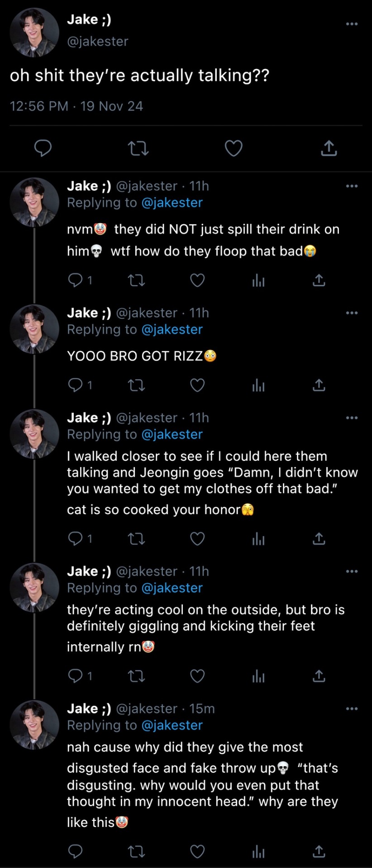372x868 pixels.
Task: Share the main tweet by @jakester
Action: [x=329, y=148]
